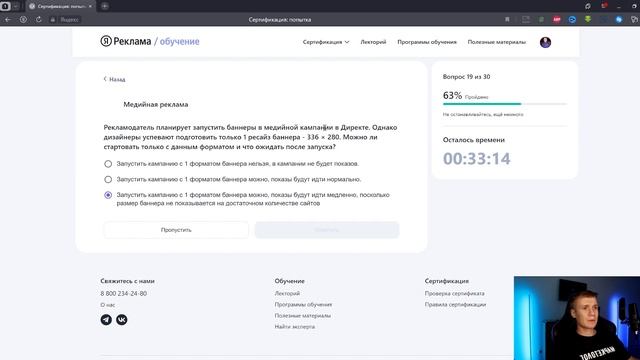Viewport: 640px width, 360px height.
Task: Open a new tab with plus icon
Action: point(104,6)
